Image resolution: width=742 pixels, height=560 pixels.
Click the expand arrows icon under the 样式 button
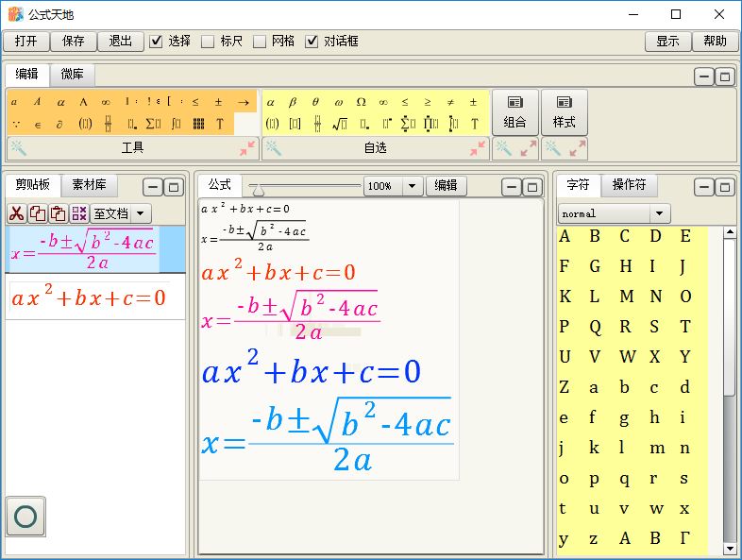(578, 148)
